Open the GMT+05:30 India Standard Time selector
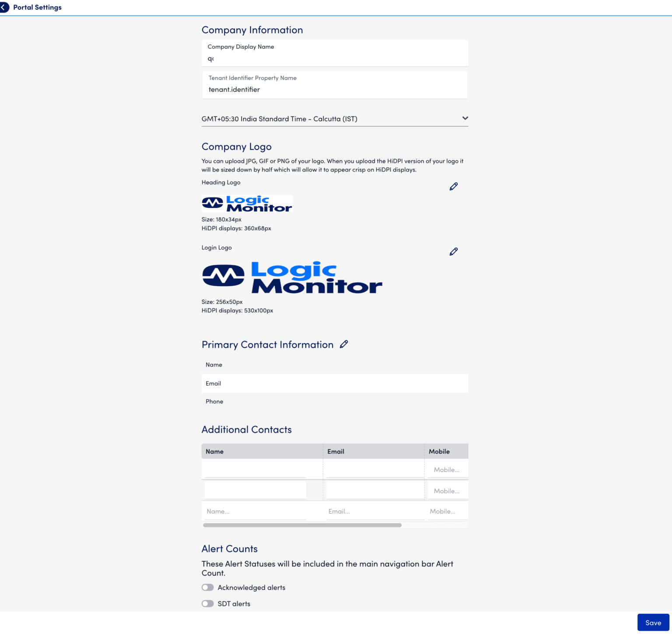The image size is (672, 634). [335, 119]
